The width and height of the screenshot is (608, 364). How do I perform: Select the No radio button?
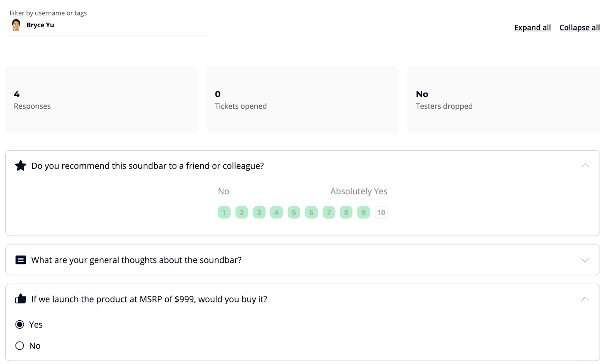point(20,346)
